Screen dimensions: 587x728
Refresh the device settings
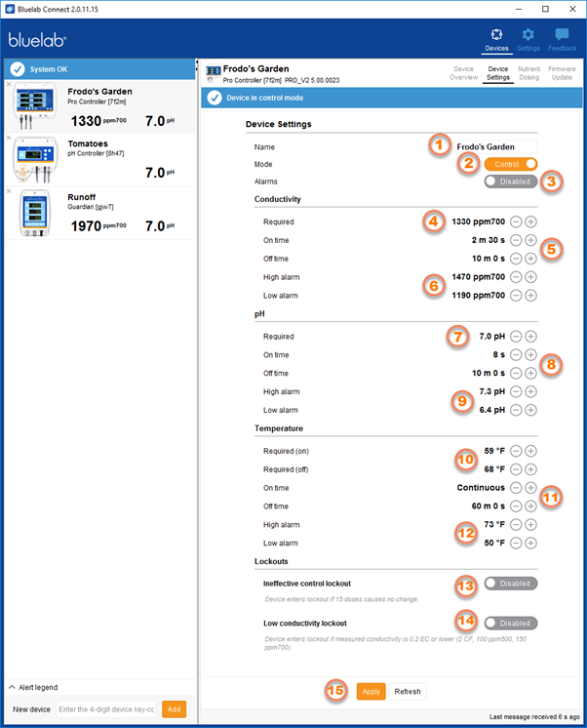pos(408,691)
